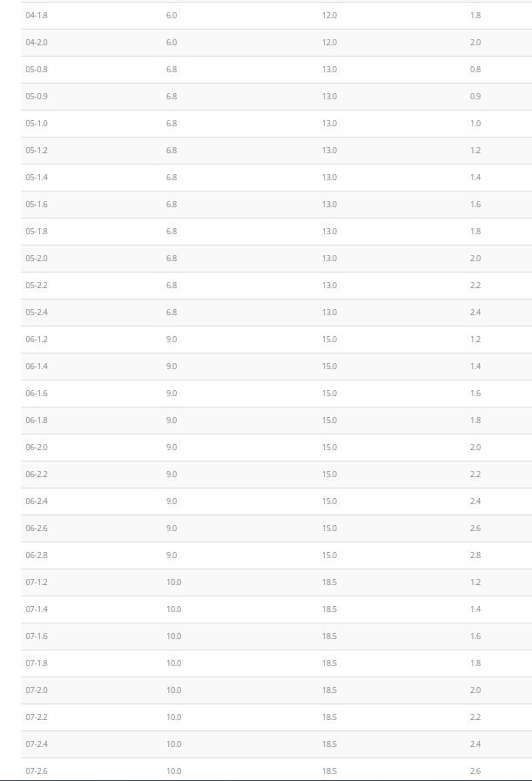This screenshot has width=532, height=781.
Task: Click the 05-1.4 row label
Action: pos(37,178)
